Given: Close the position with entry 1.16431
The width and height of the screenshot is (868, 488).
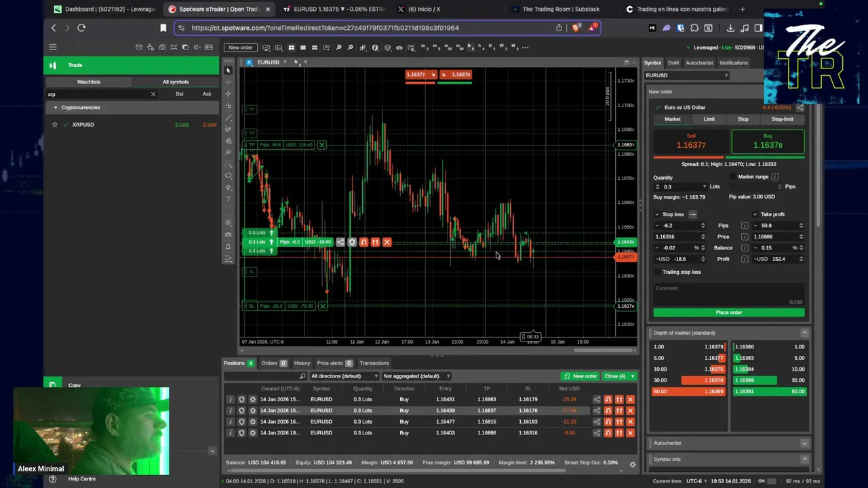Looking at the screenshot, I should click(x=631, y=399).
